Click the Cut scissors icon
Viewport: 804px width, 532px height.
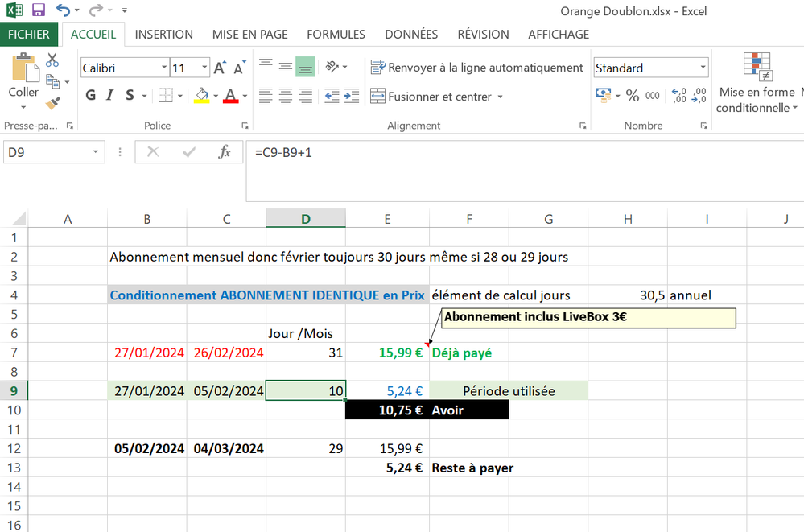(52, 60)
